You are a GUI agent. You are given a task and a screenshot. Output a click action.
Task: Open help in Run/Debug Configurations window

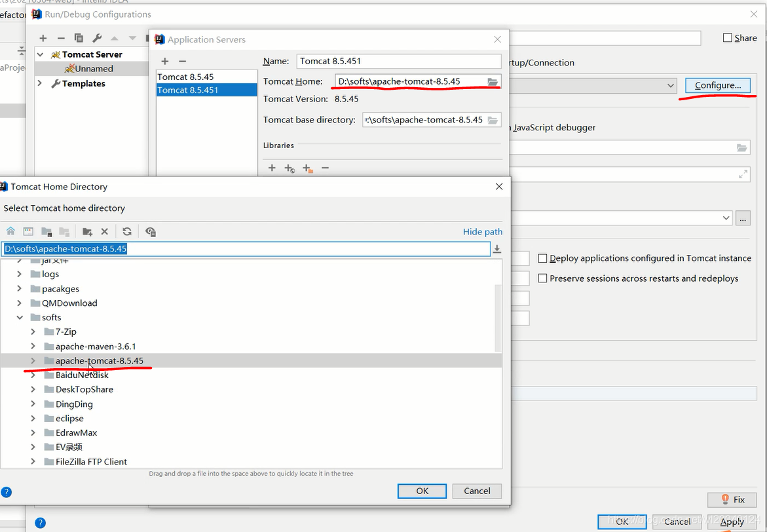[41, 523]
